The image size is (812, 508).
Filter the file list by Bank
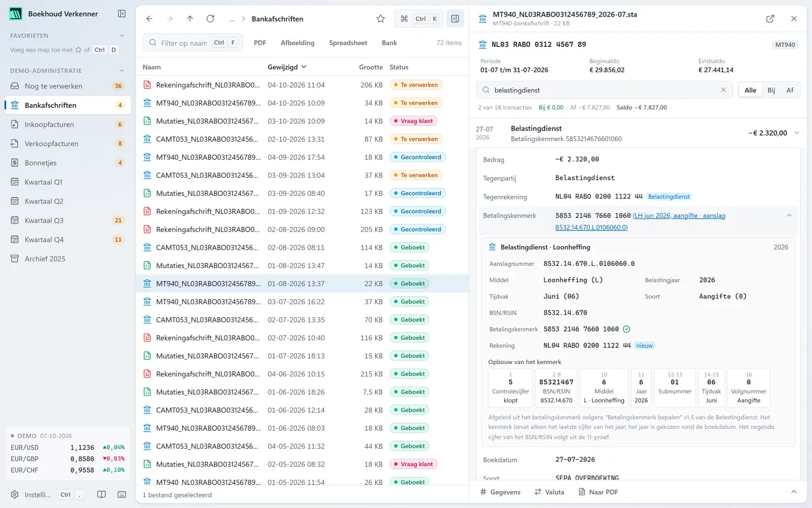click(x=389, y=43)
